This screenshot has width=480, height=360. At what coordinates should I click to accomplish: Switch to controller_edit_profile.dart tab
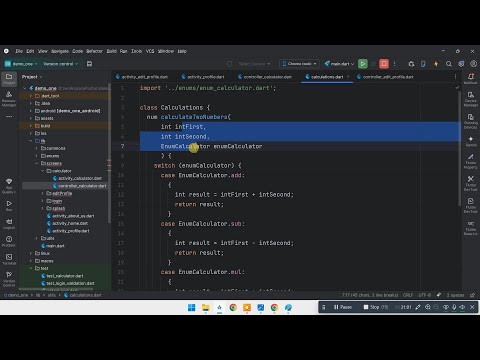tap(385, 77)
